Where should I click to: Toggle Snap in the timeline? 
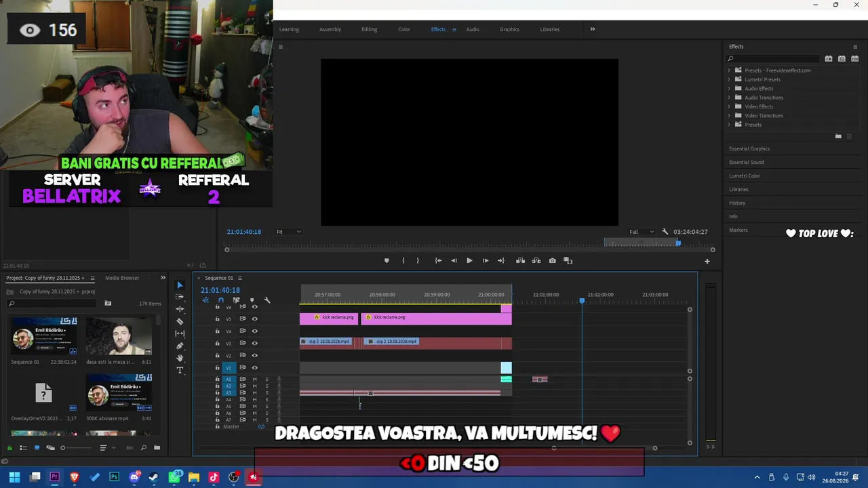[x=220, y=300]
